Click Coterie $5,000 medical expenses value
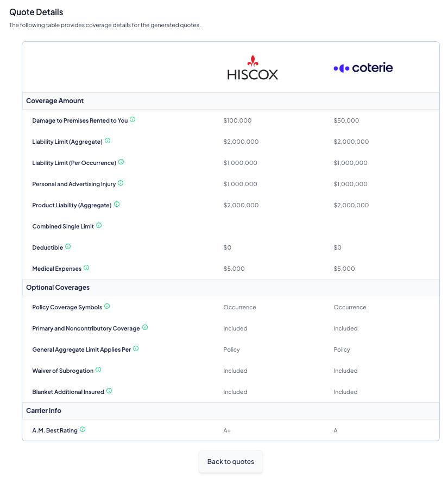The width and height of the screenshot is (448, 477). tap(344, 269)
